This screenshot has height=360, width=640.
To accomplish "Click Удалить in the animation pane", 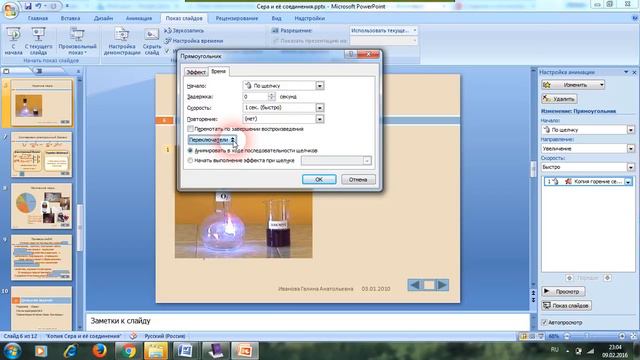I will (559, 99).
